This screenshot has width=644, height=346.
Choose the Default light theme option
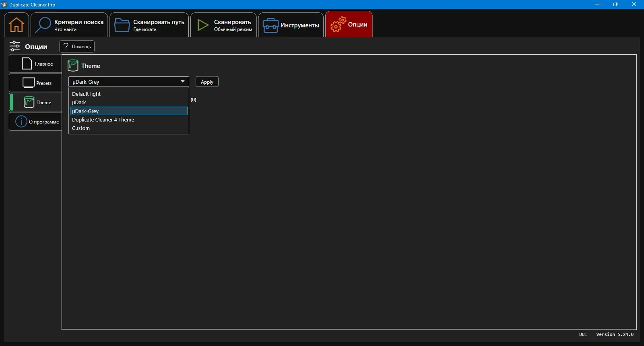pos(129,94)
